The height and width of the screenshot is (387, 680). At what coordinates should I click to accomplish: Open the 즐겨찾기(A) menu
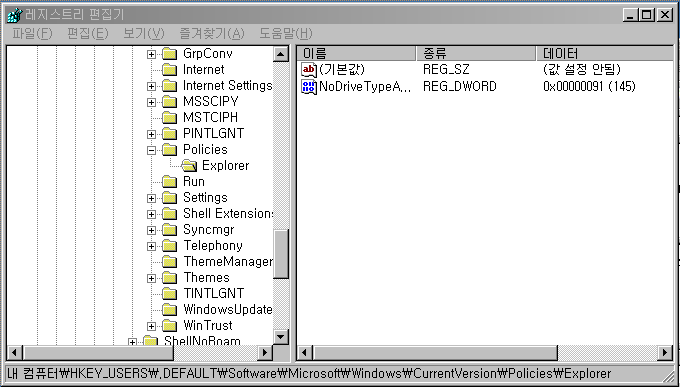212,33
